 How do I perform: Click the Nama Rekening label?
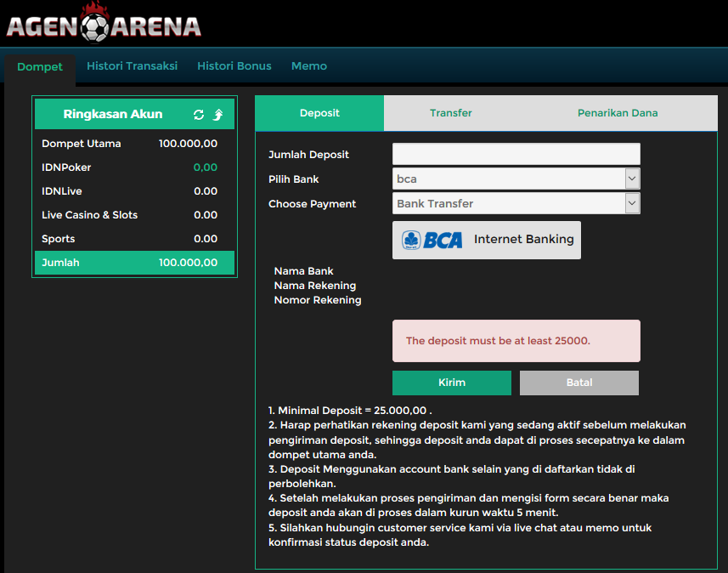[x=315, y=286]
